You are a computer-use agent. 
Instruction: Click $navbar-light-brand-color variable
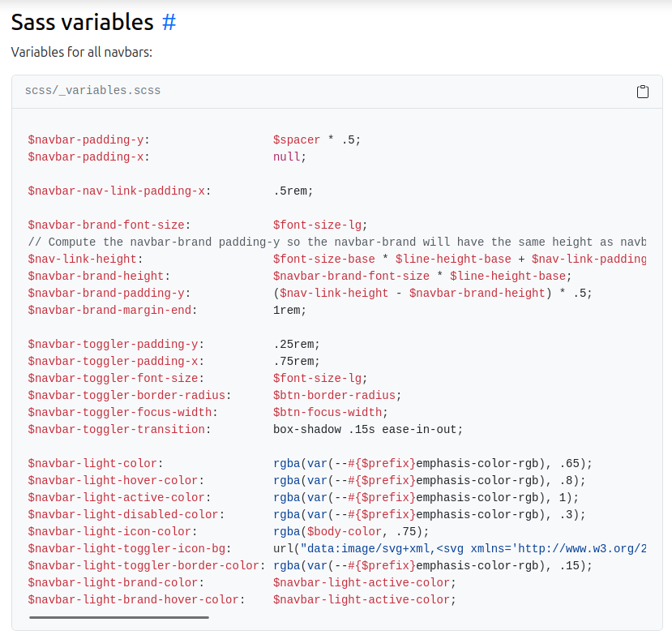[x=113, y=583]
